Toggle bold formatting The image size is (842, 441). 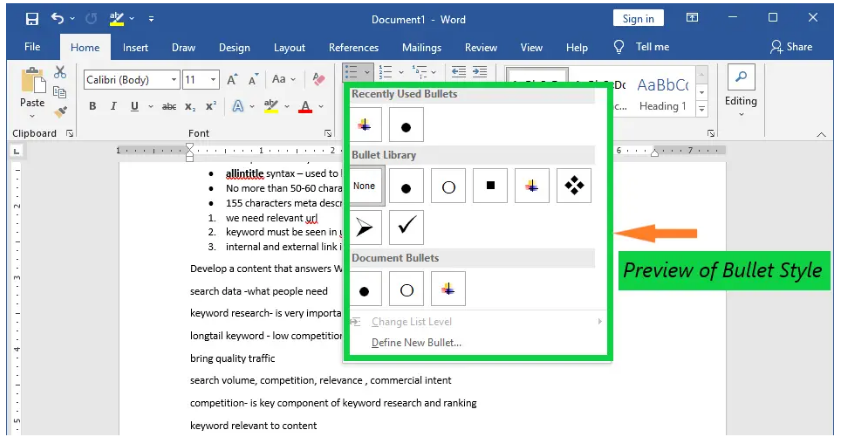[x=92, y=106]
